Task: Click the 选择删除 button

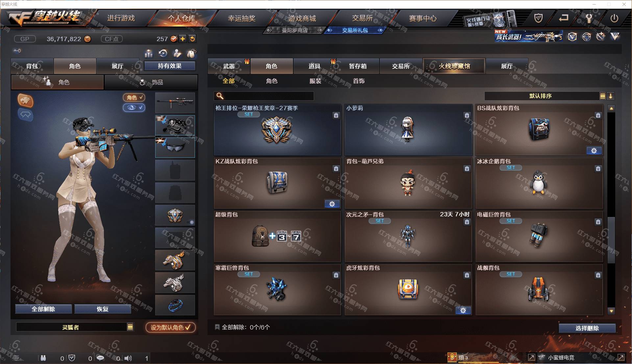Action: point(587,328)
